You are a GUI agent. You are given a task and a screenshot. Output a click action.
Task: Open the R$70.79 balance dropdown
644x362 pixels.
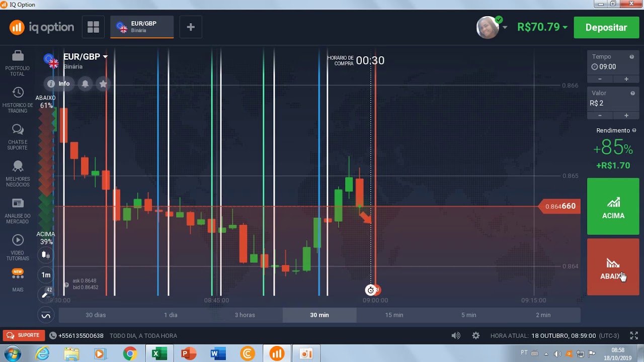(x=542, y=27)
